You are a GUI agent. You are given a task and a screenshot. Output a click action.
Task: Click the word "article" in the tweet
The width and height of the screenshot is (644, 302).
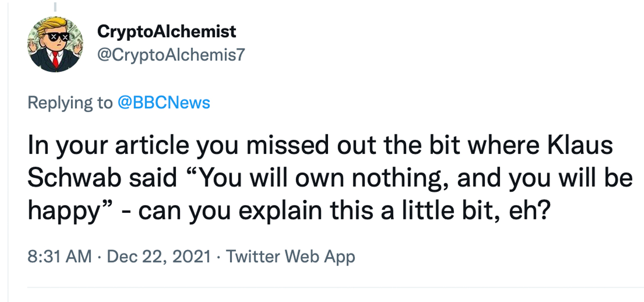154,146
